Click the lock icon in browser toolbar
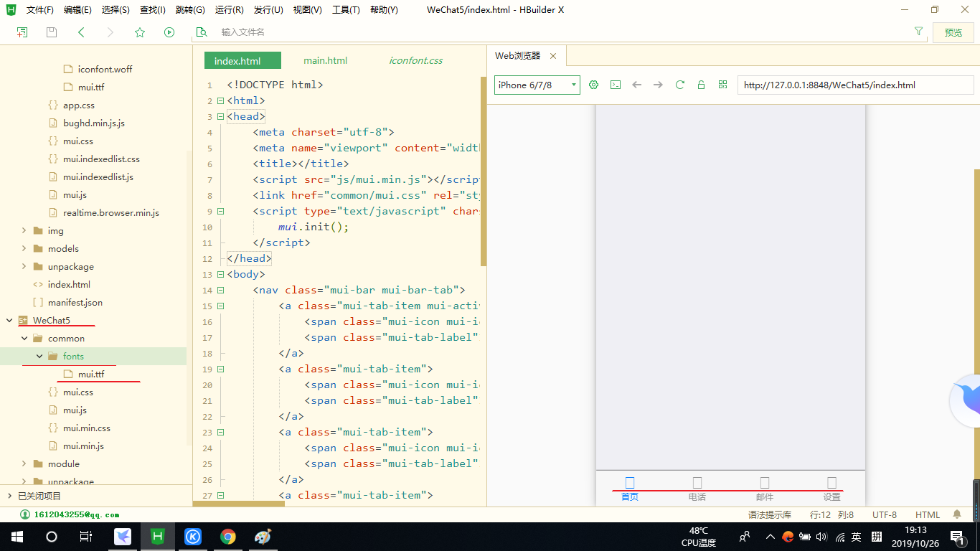This screenshot has height=551, width=980. point(702,85)
